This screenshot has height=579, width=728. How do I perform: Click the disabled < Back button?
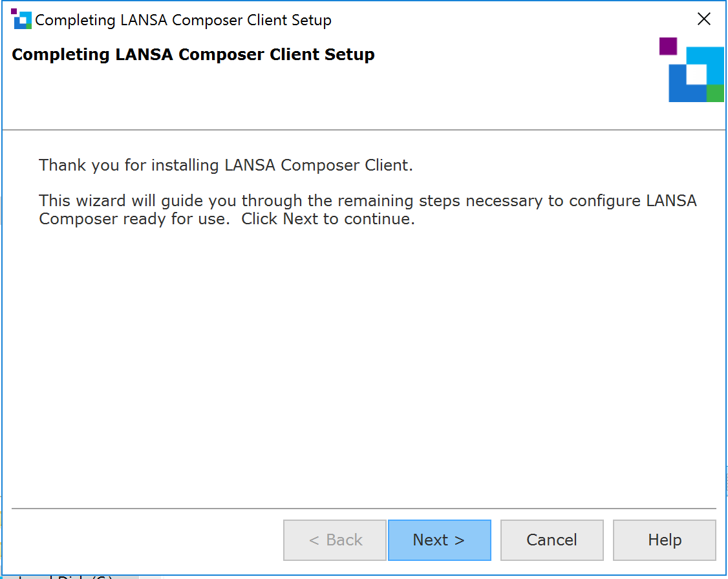335,540
